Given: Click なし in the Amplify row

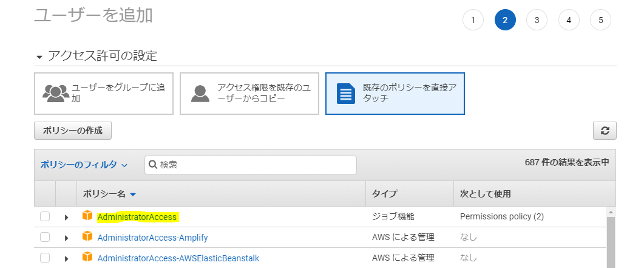Looking at the screenshot, I should point(469,238).
